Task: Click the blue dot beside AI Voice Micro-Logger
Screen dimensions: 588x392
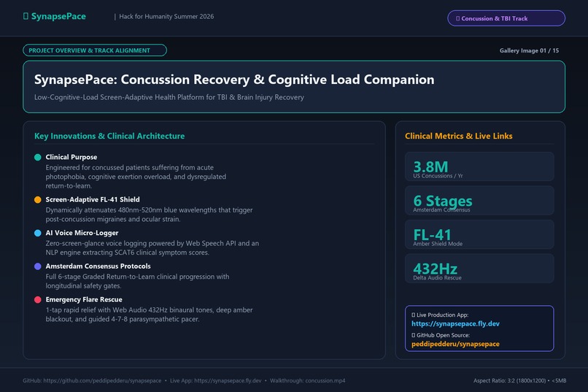Action: point(37,233)
